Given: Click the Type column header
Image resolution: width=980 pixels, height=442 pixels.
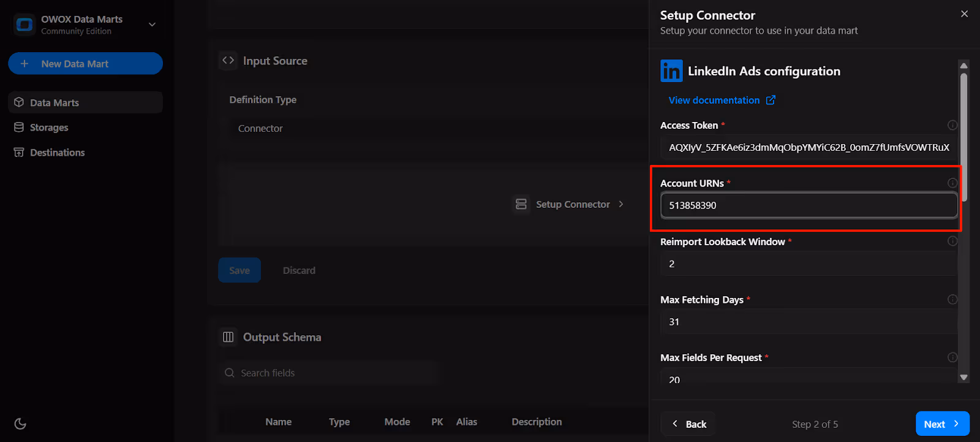Looking at the screenshot, I should point(339,422).
